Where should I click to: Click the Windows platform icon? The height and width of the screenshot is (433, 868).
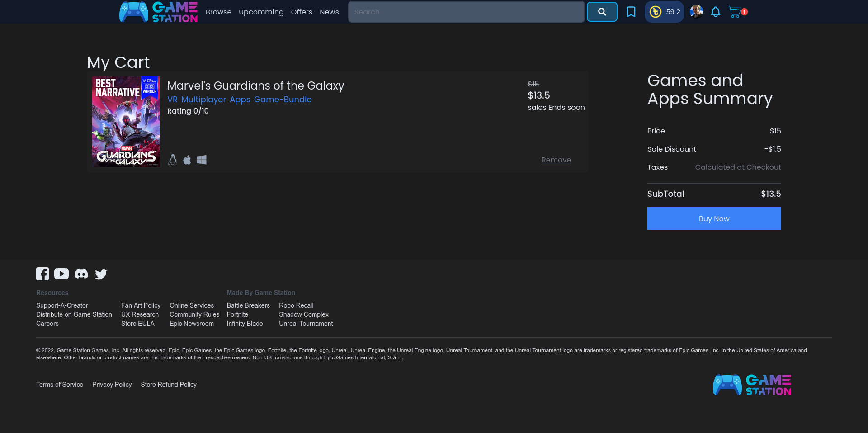point(202,160)
